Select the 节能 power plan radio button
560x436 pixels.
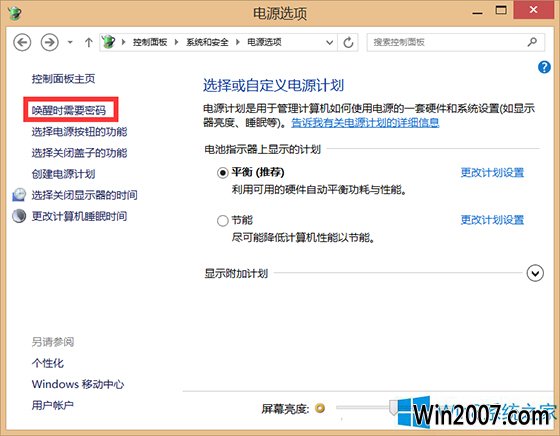point(222,221)
